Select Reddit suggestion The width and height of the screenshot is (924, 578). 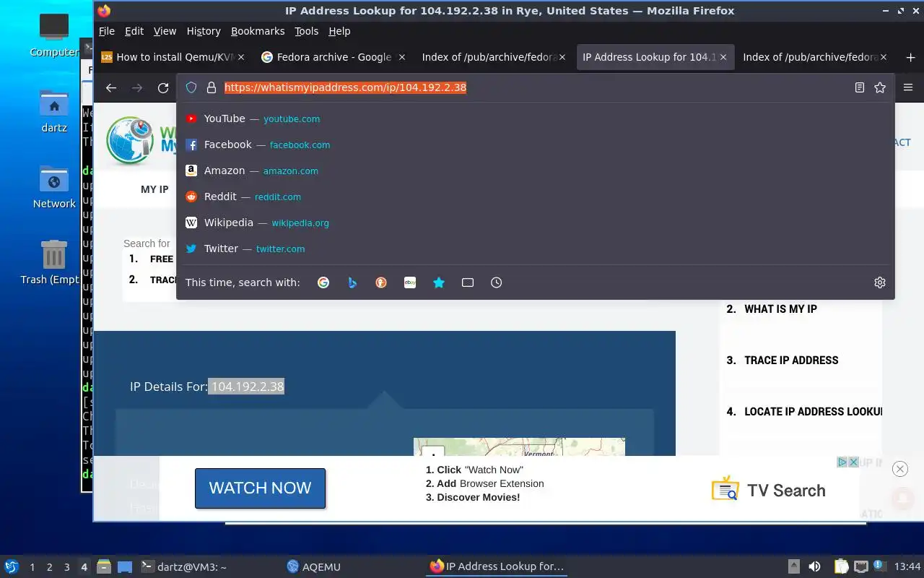coord(535,197)
